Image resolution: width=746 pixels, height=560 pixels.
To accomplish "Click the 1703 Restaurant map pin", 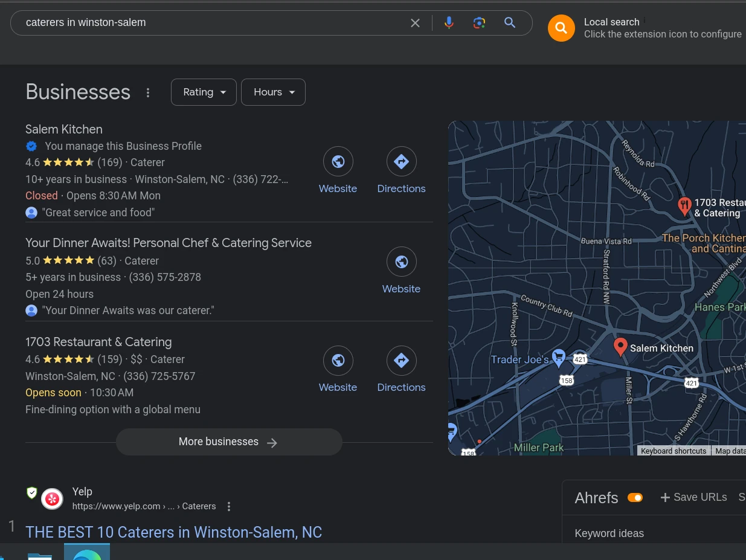I will click(684, 207).
